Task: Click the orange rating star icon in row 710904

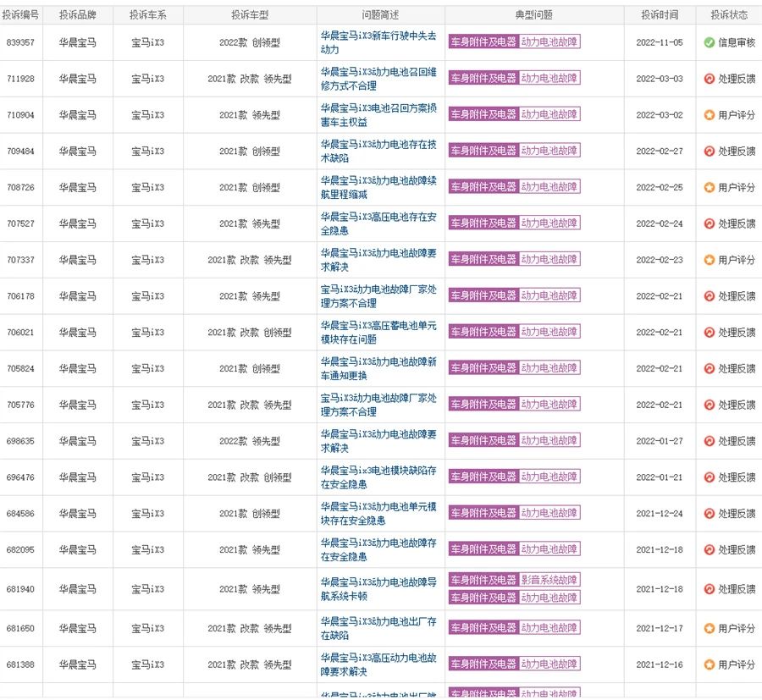Action: [x=709, y=115]
